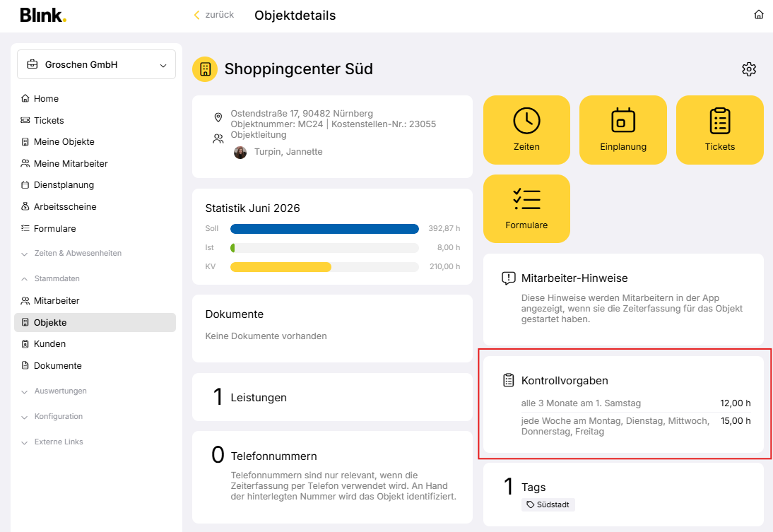The height and width of the screenshot is (532, 773).
Task: Open the Zeiten tile
Action: 526,130
